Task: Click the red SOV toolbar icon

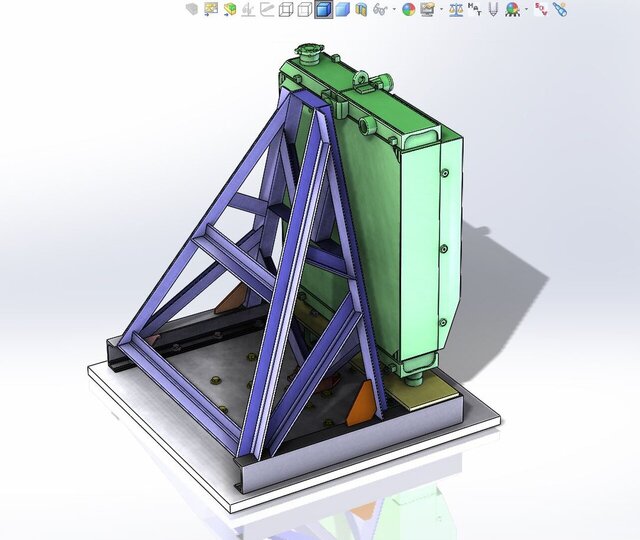Action: pos(541,9)
